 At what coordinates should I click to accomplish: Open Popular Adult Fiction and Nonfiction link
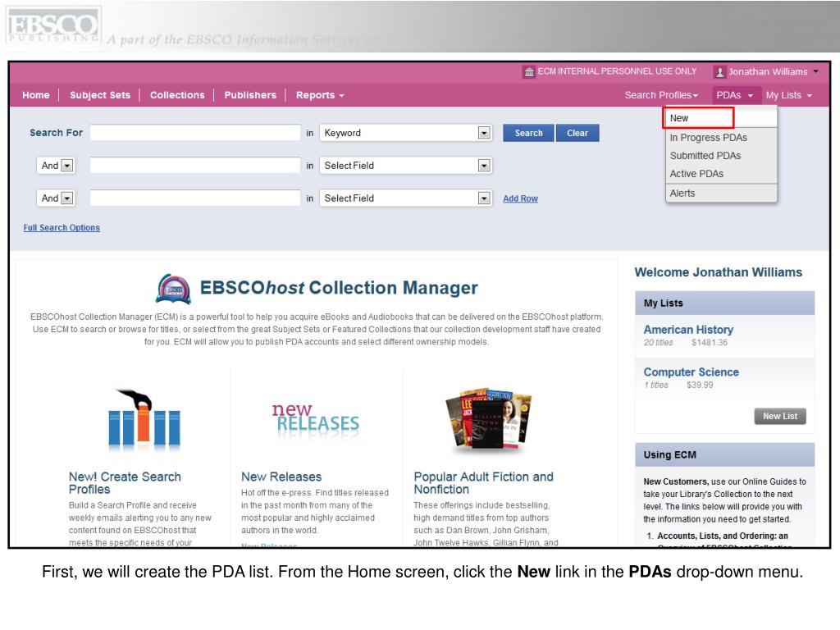(483, 483)
